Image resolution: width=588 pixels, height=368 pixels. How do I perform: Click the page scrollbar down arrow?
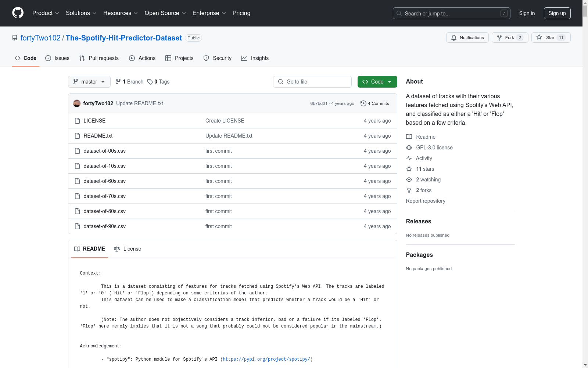(x=585, y=365)
